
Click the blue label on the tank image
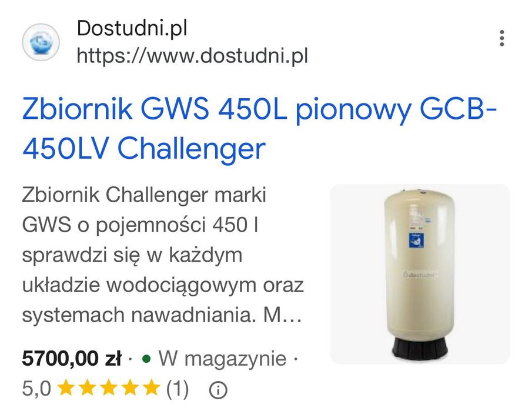pos(417,240)
